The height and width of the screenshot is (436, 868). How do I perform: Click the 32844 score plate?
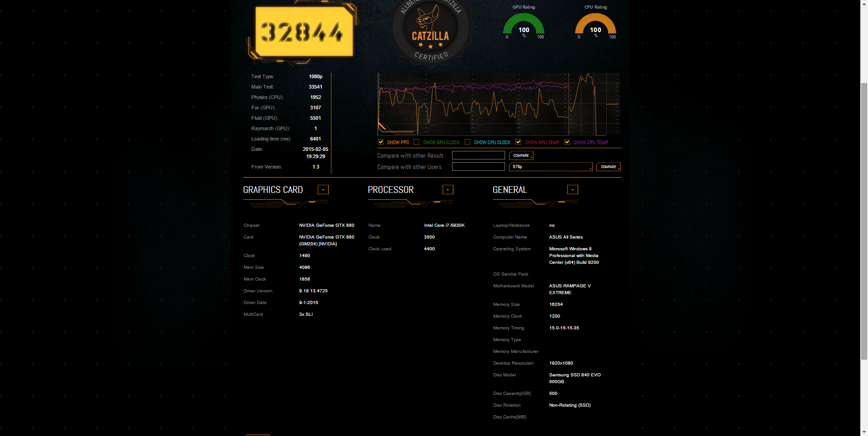click(x=304, y=32)
